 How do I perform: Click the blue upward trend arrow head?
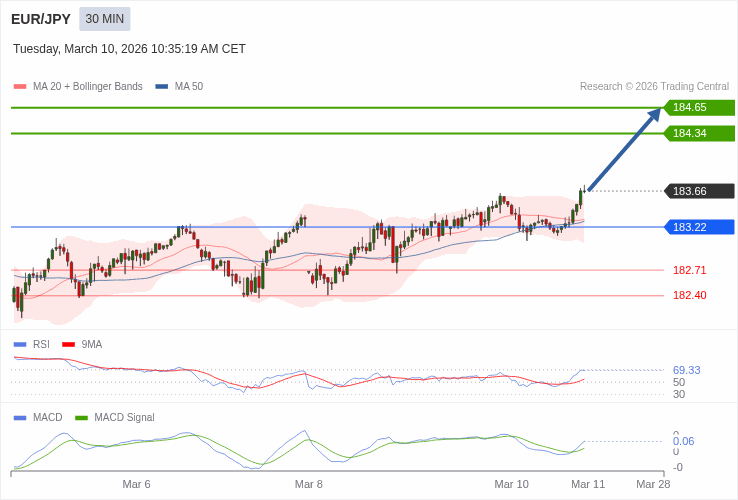coord(654,115)
